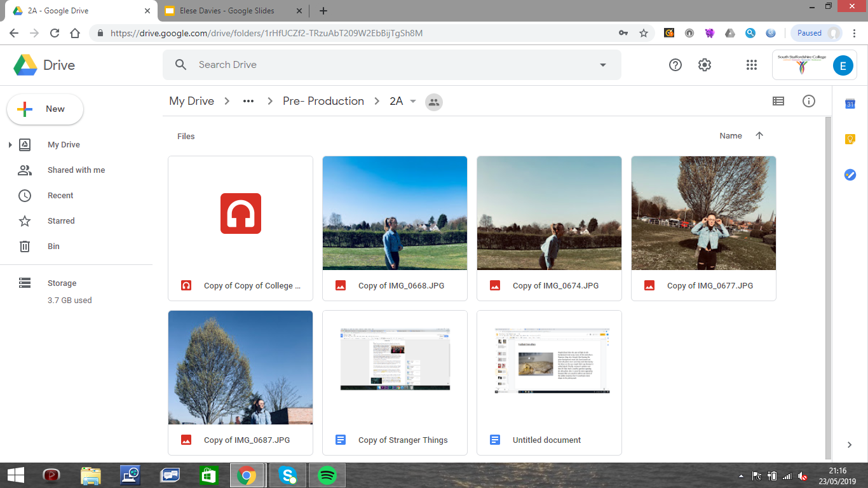Click the New button
The image size is (868, 488).
point(45,109)
